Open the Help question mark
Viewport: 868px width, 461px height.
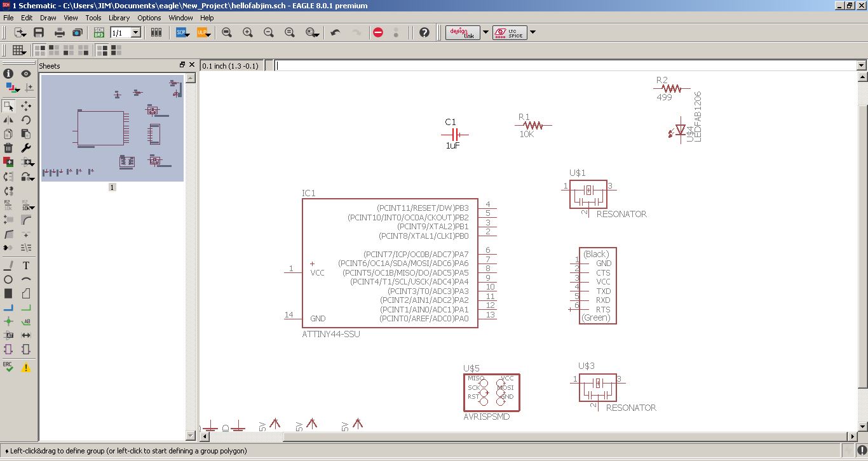pyautogui.click(x=424, y=32)
